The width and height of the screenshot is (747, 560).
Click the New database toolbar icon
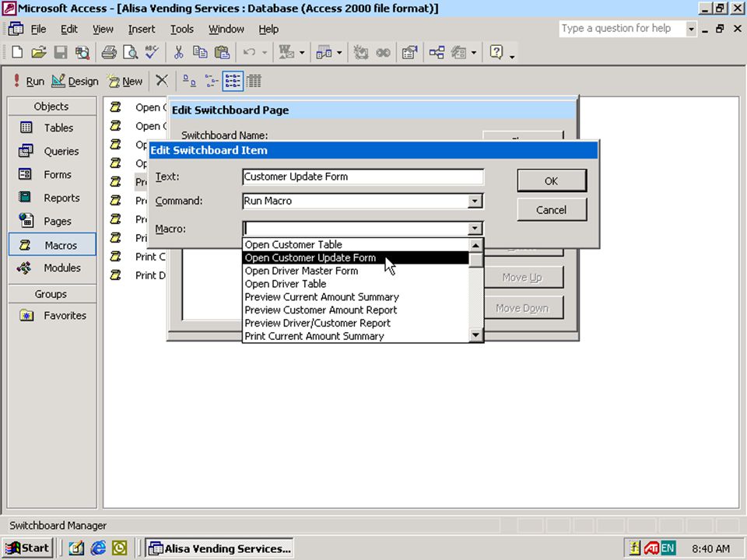coord(16,52)
